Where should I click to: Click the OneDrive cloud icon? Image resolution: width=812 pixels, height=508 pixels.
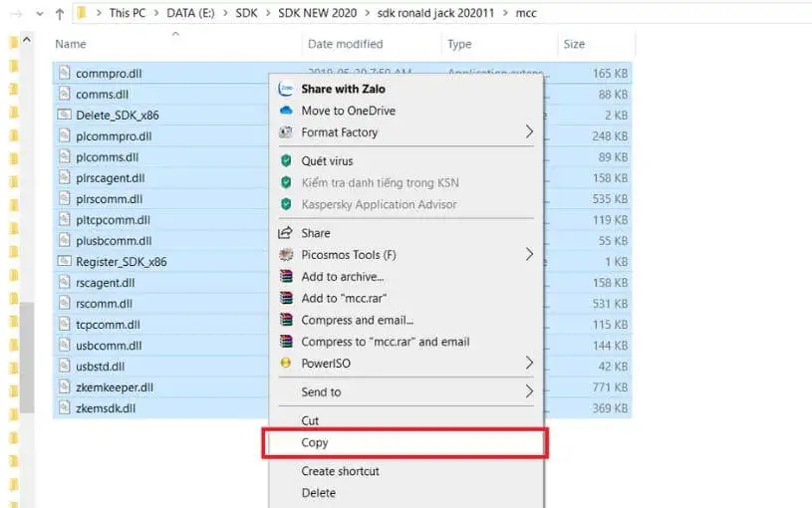[x=286, y=111]
